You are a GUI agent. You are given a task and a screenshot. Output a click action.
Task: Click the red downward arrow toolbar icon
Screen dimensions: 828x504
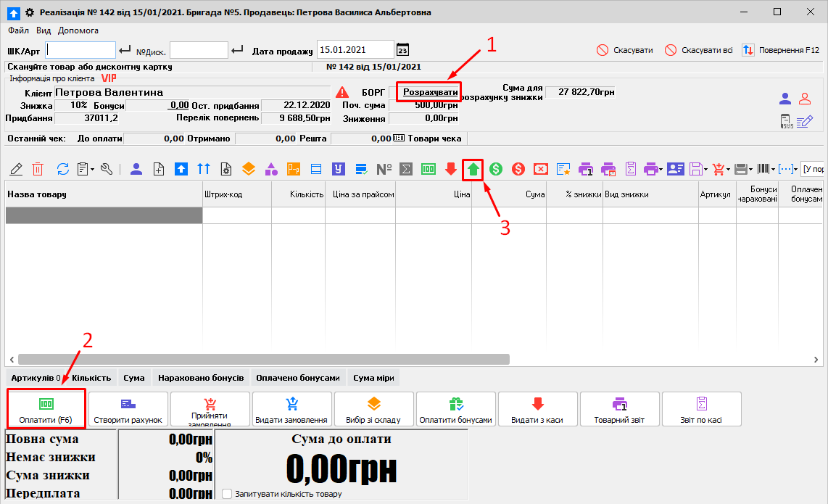click(450, 169)
